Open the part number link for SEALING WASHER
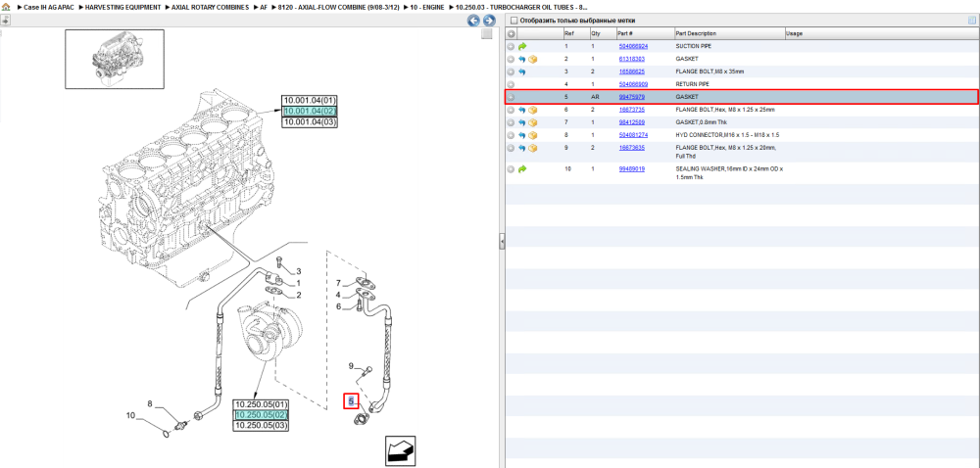The height and width of the screenshot is (468, 980). [x=632, y=169]
